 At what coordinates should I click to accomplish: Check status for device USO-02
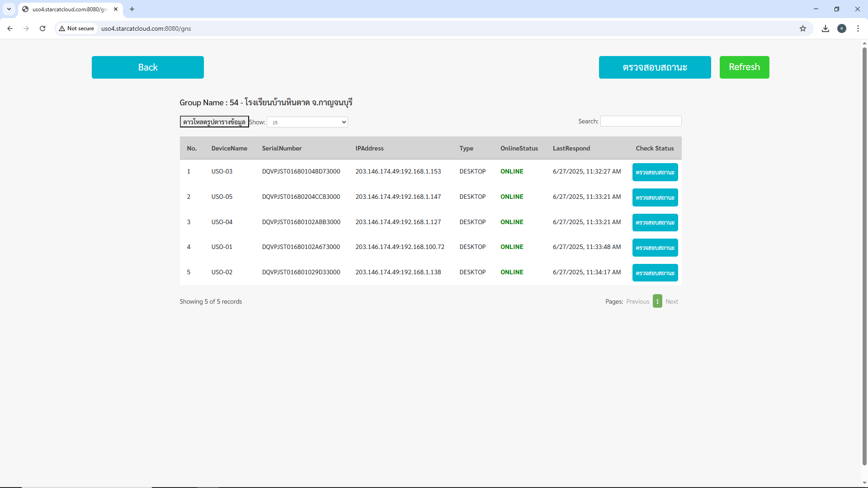pyautogui.click(x=655, y=273)
